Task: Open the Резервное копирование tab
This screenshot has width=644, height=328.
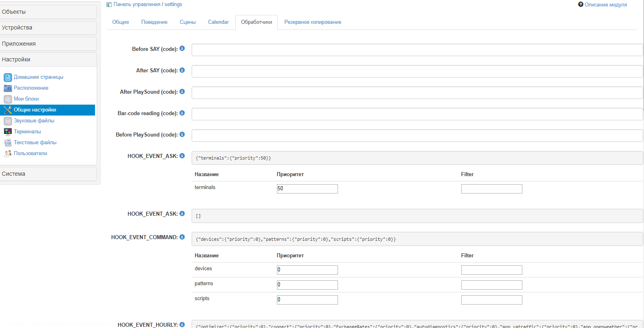Action: point(312,22)
